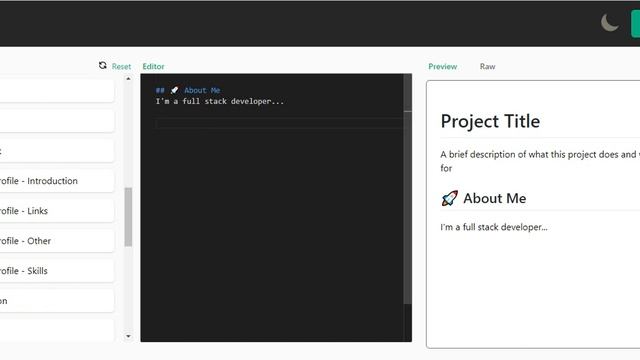Click the Project Title heading in preview

tap(490, 121)
